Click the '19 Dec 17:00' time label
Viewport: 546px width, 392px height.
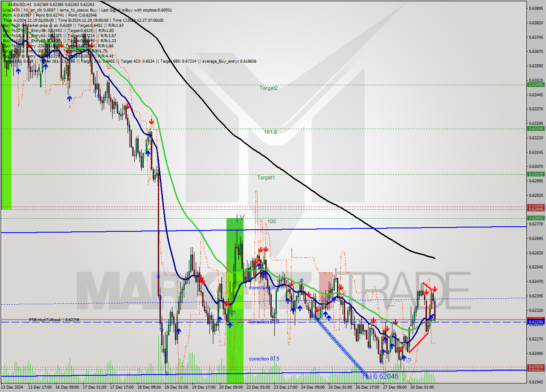coord(204,387)
